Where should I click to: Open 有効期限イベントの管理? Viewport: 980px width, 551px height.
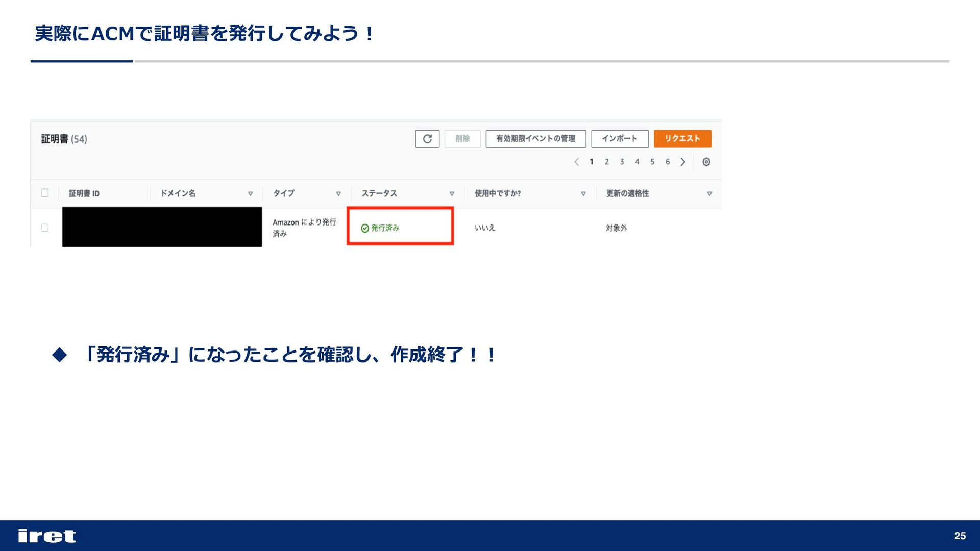pos(535,139)
